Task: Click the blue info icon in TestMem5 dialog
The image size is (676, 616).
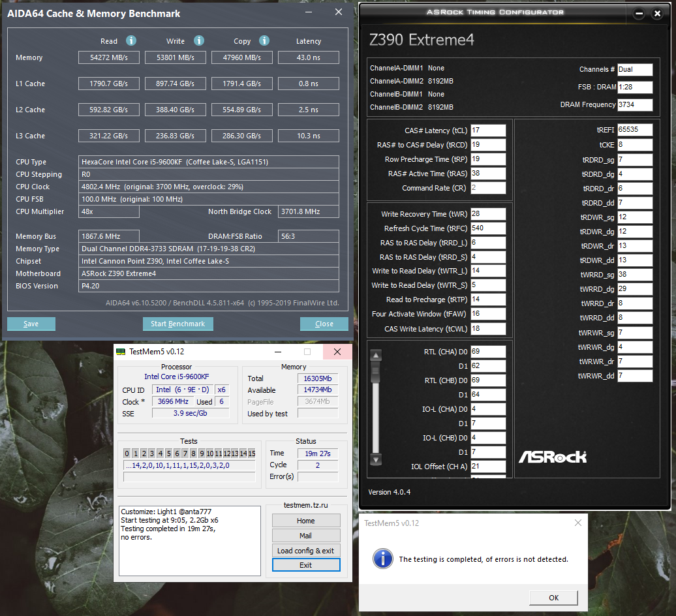Action: (383, 559)
